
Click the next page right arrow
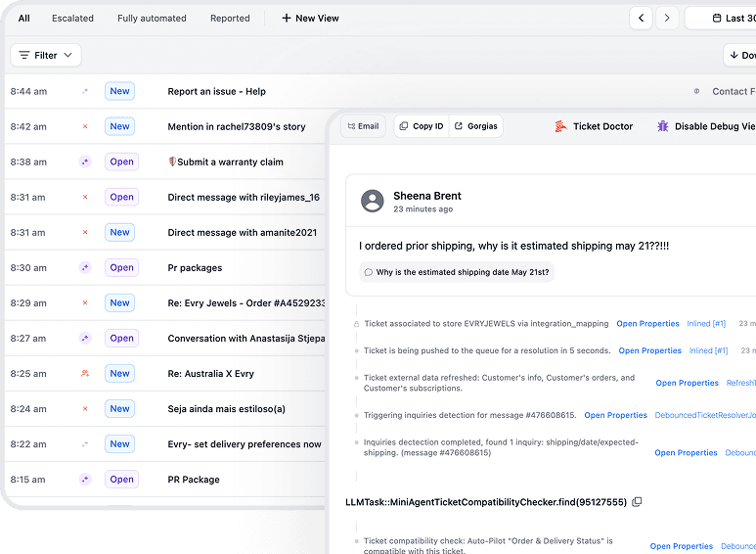pyautogui.click(x=667, y=18)
